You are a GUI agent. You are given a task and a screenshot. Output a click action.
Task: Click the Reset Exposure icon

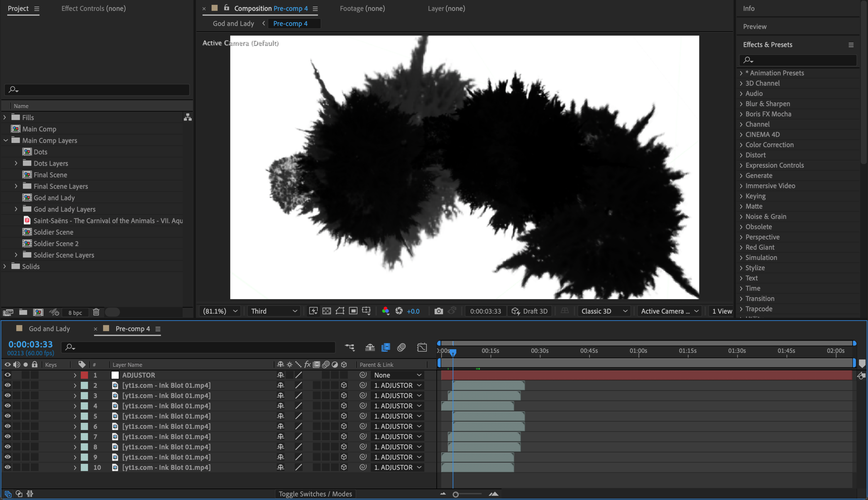point(399,311)
